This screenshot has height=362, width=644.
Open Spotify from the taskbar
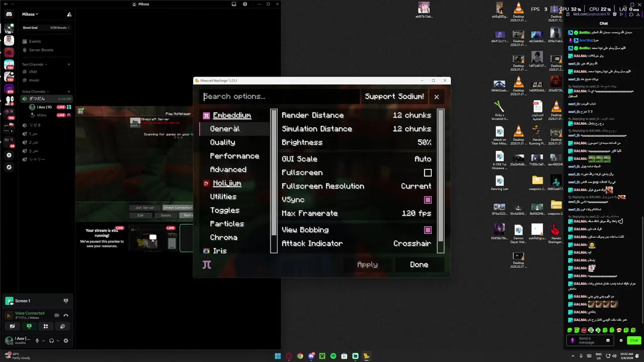[x=333, y=356]
